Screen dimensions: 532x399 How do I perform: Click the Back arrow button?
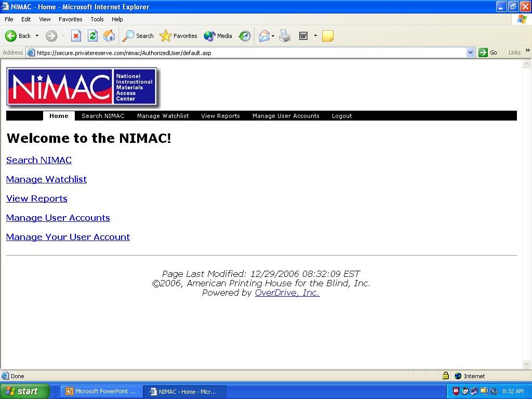click(18, 36)
